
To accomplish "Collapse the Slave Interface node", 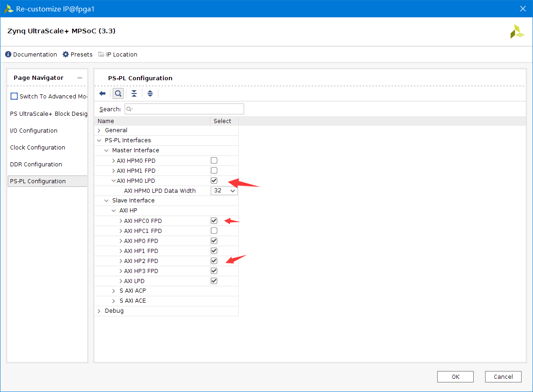I will tap(106, 201).
